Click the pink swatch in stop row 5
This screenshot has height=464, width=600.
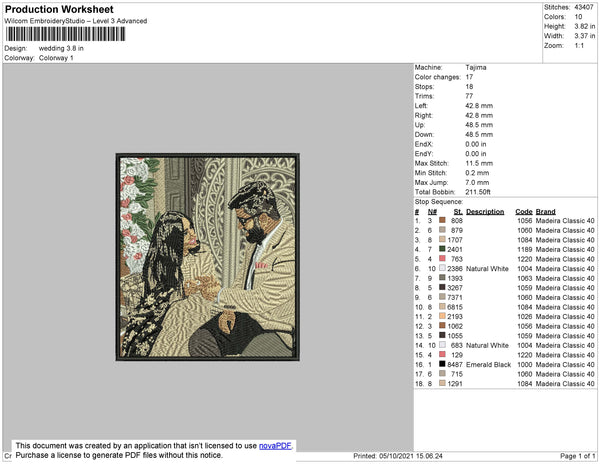pos(442,259)
